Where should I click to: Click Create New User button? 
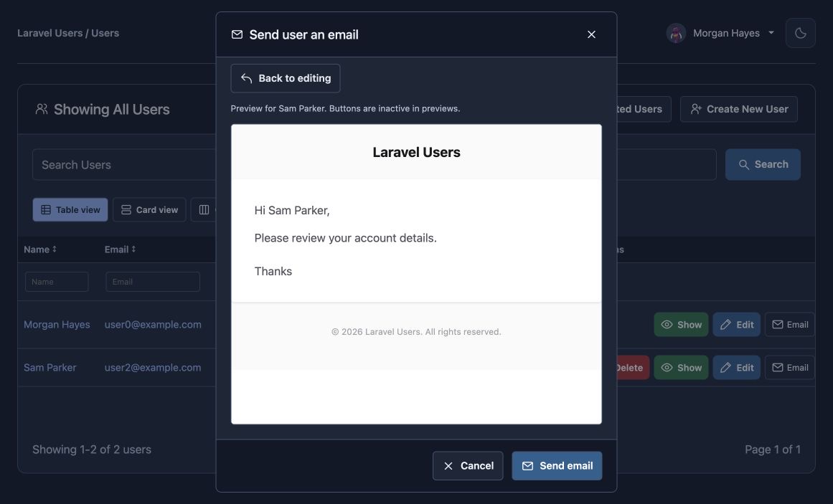click(739, 109)
